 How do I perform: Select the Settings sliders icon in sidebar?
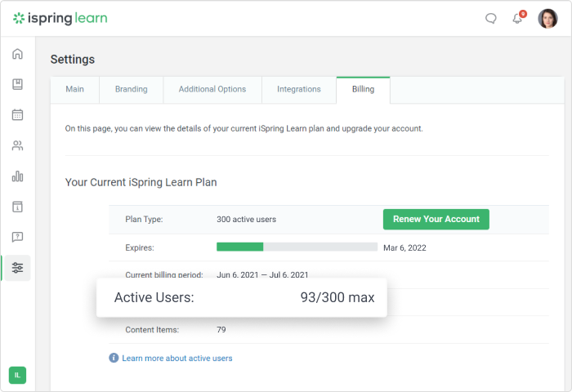[x=17, y=268]
